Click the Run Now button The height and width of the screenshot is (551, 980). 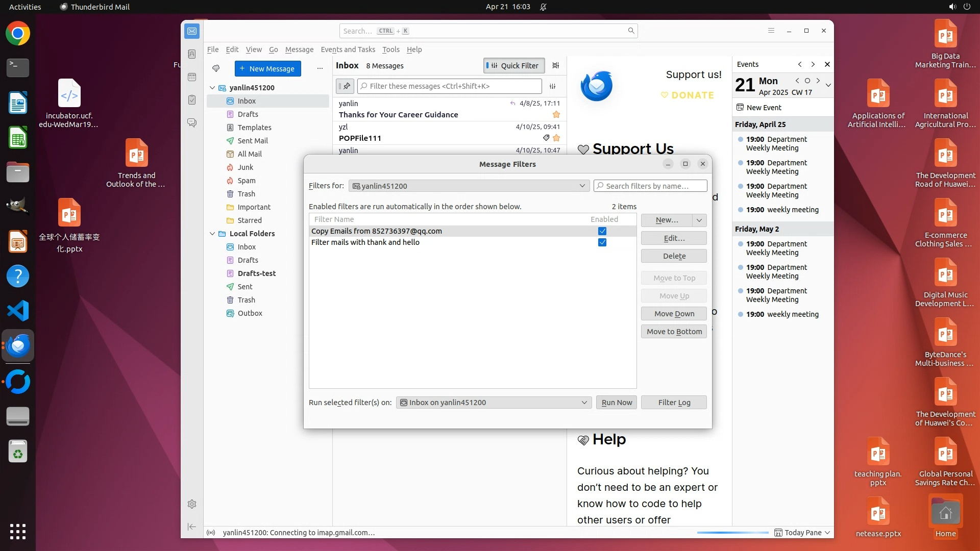coord(616,403)
